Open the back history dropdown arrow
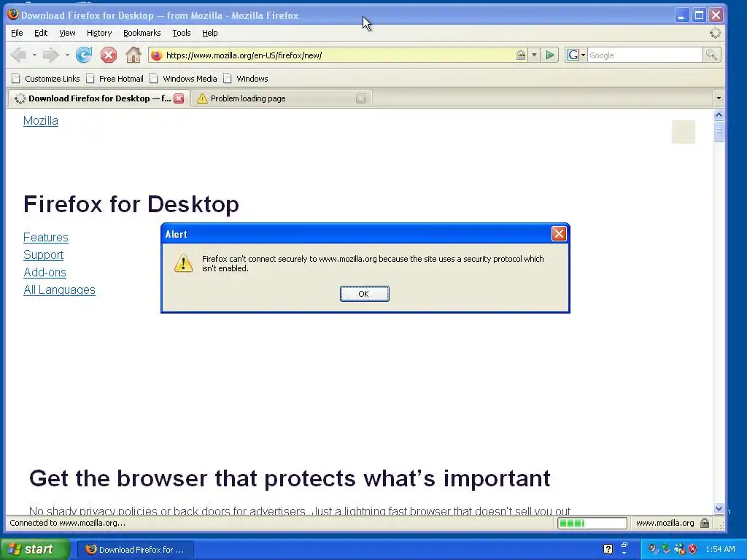This screenshot has height=560, width=747. (x=34, y=55)
